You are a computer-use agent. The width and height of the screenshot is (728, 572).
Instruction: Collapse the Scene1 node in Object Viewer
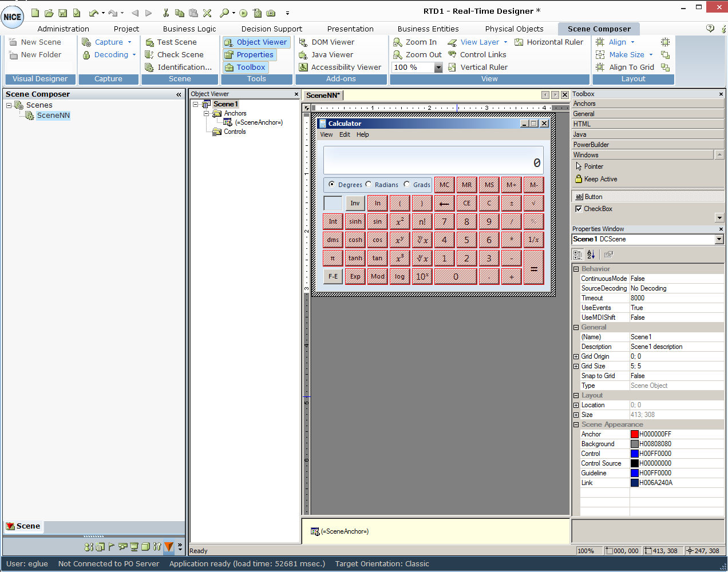point(196,104)
